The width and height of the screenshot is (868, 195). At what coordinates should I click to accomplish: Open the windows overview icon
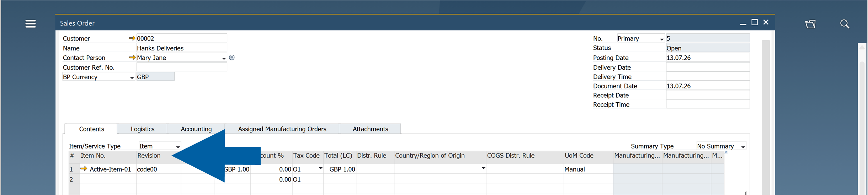coord(810,24)
